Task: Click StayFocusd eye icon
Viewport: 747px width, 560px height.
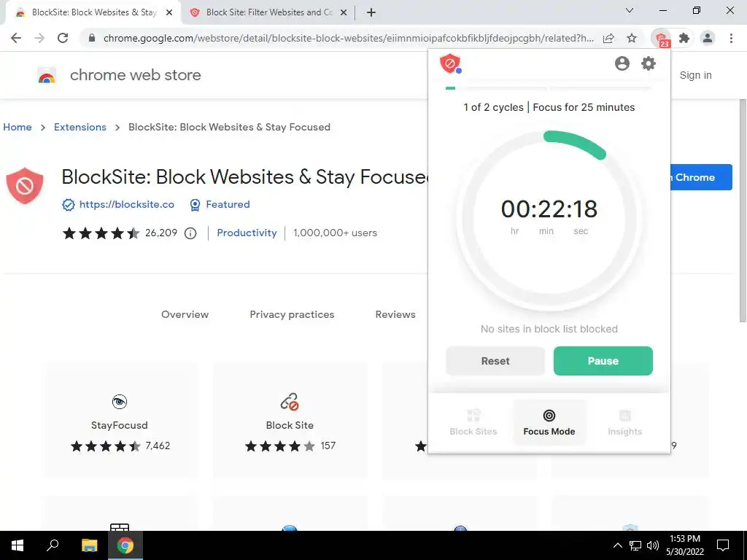Action: point(119,402)
